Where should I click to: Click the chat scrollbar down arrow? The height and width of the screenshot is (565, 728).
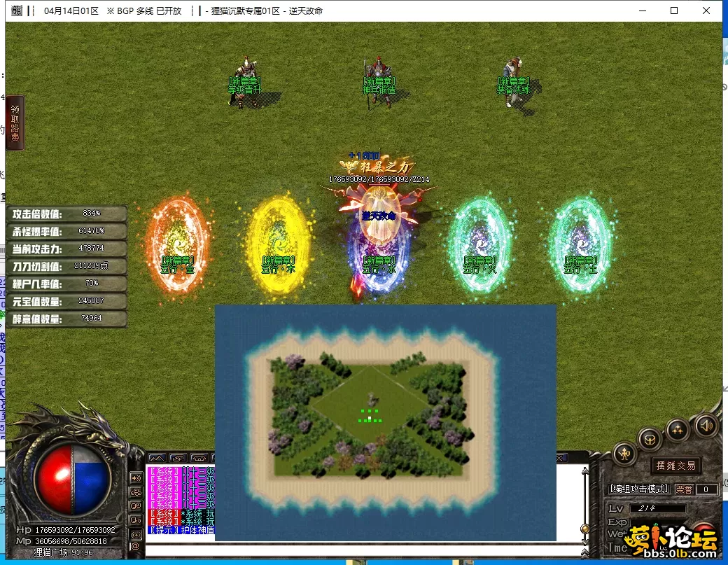coord(585,543)
